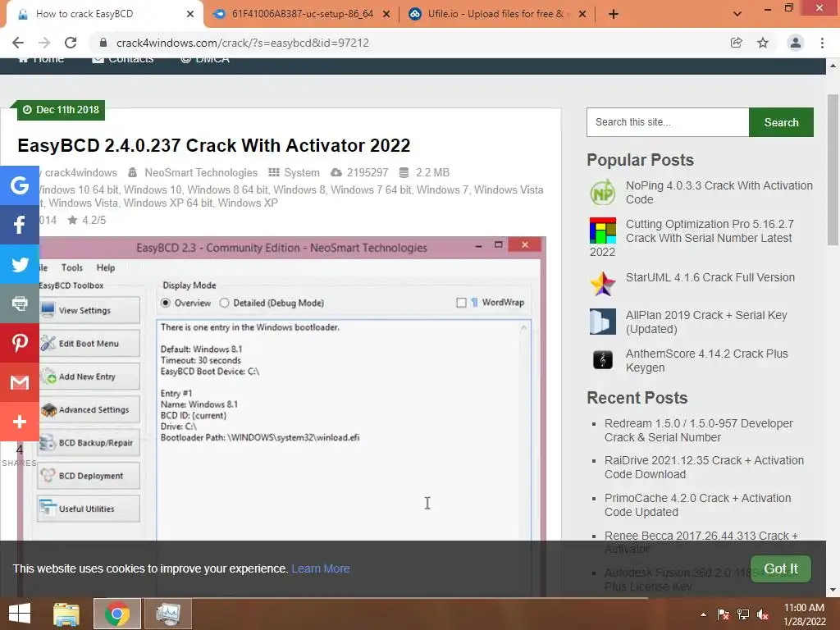This screenshot has height=630, width=840.
Task: Reload the current page
Action: [x=71, y=43]
